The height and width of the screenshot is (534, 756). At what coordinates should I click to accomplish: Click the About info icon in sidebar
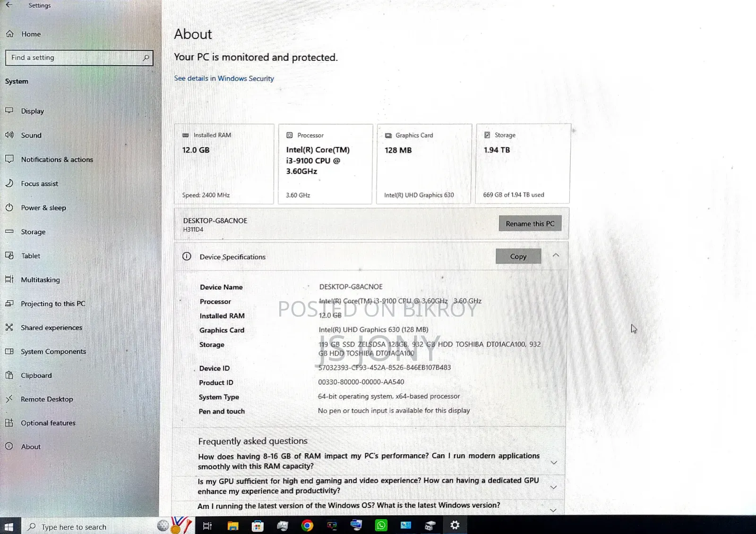click(9, 446)
